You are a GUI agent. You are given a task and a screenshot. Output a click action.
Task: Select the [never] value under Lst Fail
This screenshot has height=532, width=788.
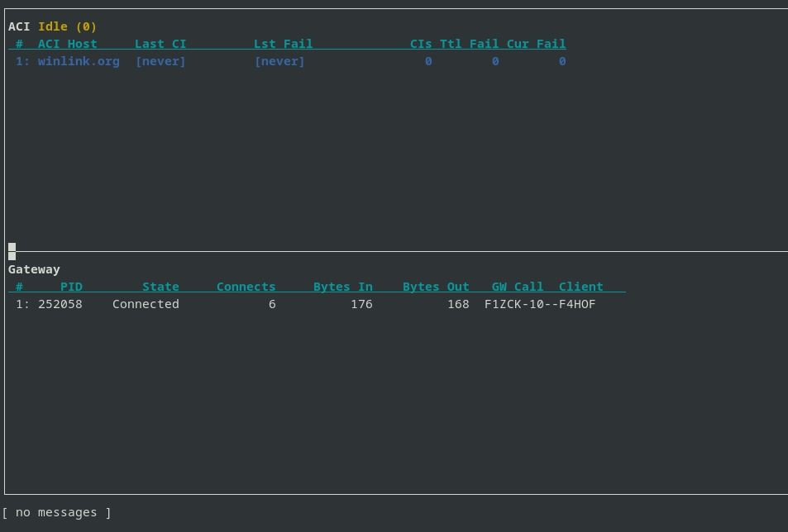(x=279, y=61)
